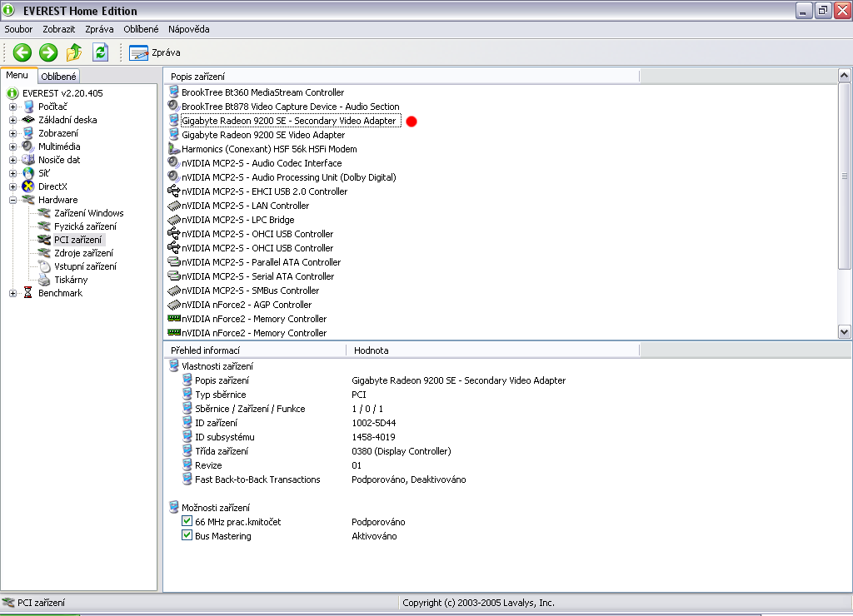853x616 pixels.
Task: Click the Počítač computer icon
Action: pyautogui.click(x=28, y=107)
